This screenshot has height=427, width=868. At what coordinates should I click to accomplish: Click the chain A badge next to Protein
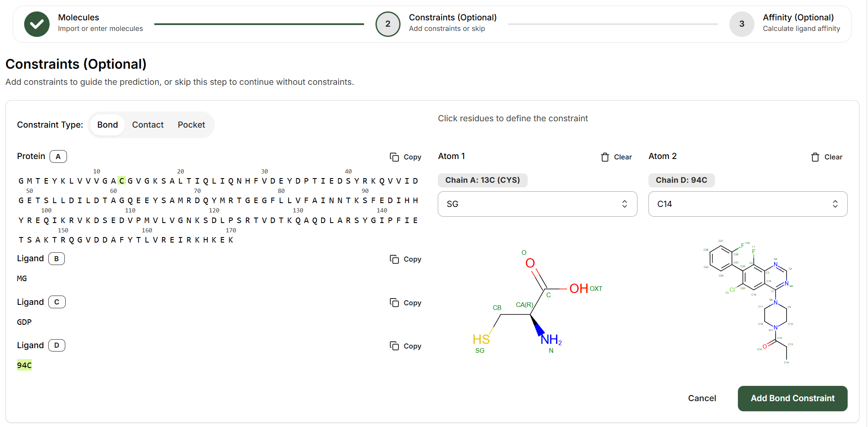[x=58, y=156]
